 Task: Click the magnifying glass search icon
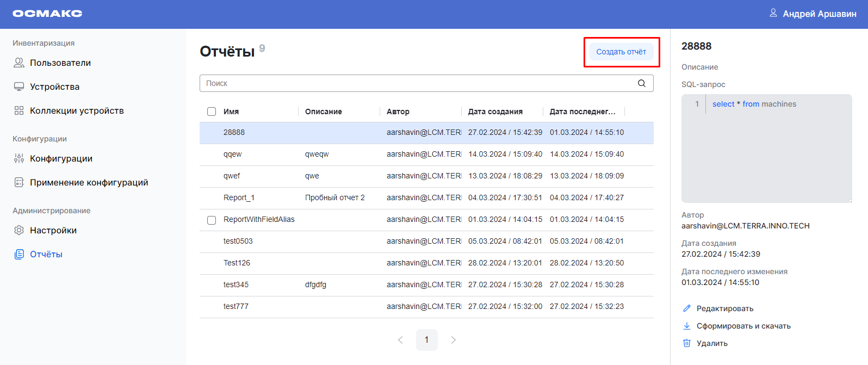click(x=642, y=83)
